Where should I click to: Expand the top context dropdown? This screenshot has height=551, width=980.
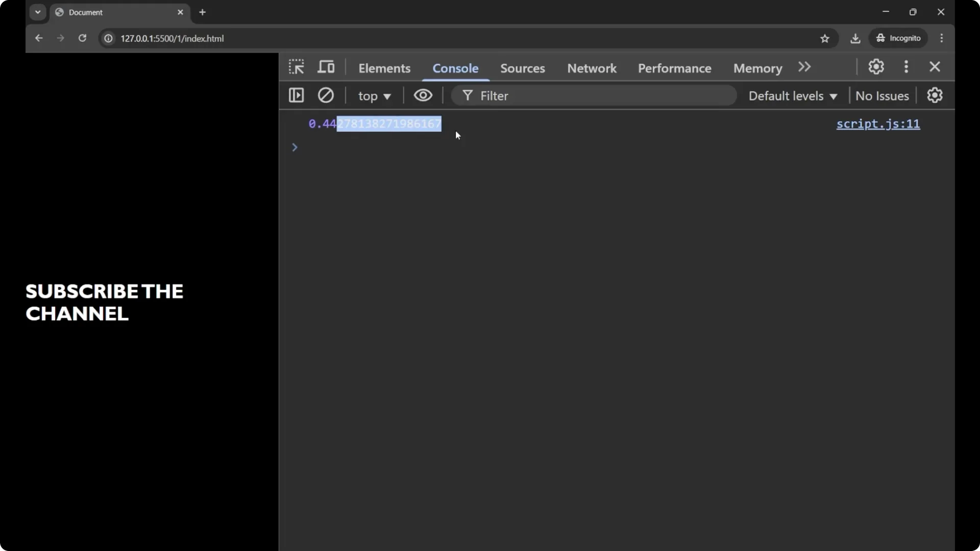click(x=374, y=96)
